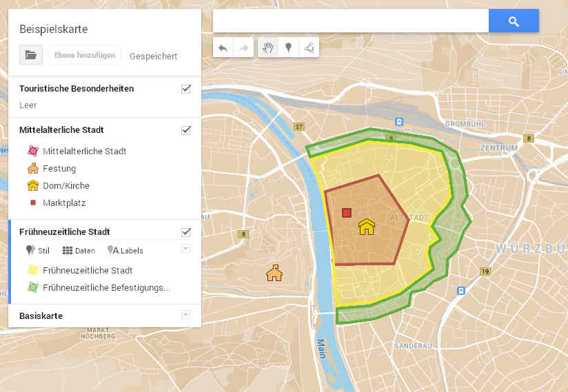The width and height of the screenshot is (568, 392).
Task: Click the redo arrow in map toolbar
Action: [x=243, y=48]
